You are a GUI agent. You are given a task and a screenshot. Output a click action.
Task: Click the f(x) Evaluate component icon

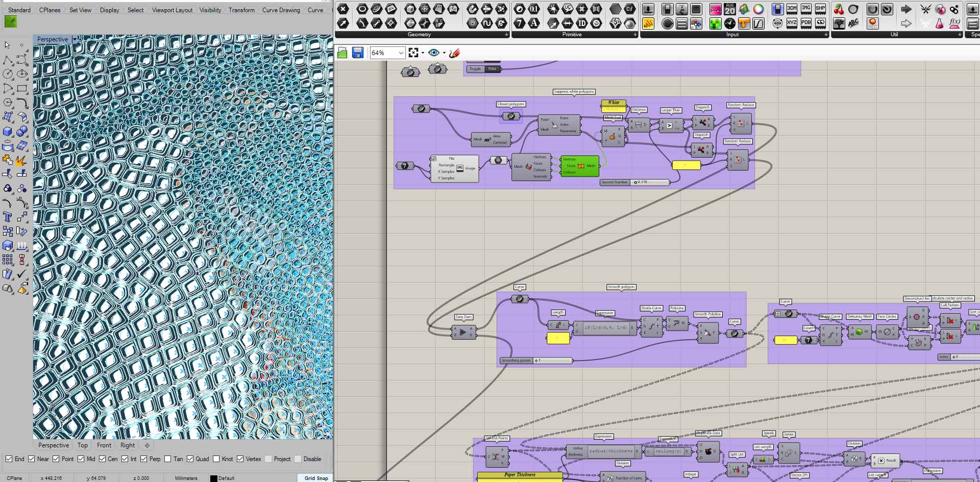click(954, 23)
